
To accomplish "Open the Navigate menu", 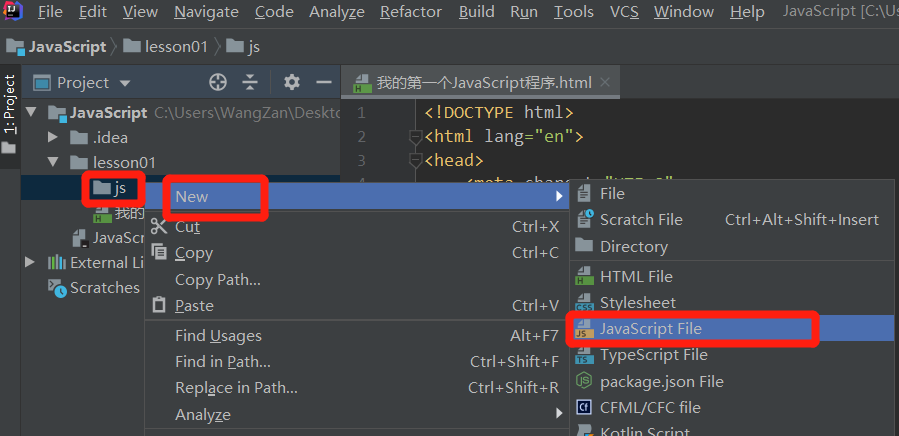I will [206, 11].
